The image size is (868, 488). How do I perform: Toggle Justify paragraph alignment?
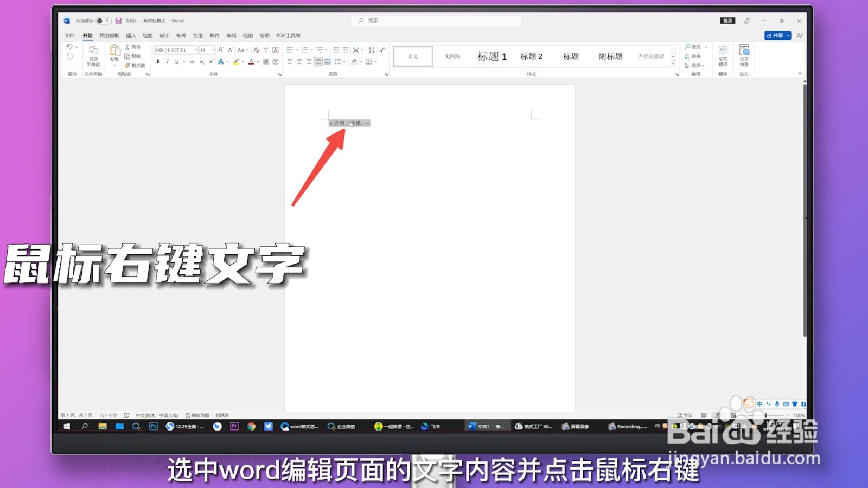pyautogui.click(x=318, y=62)
